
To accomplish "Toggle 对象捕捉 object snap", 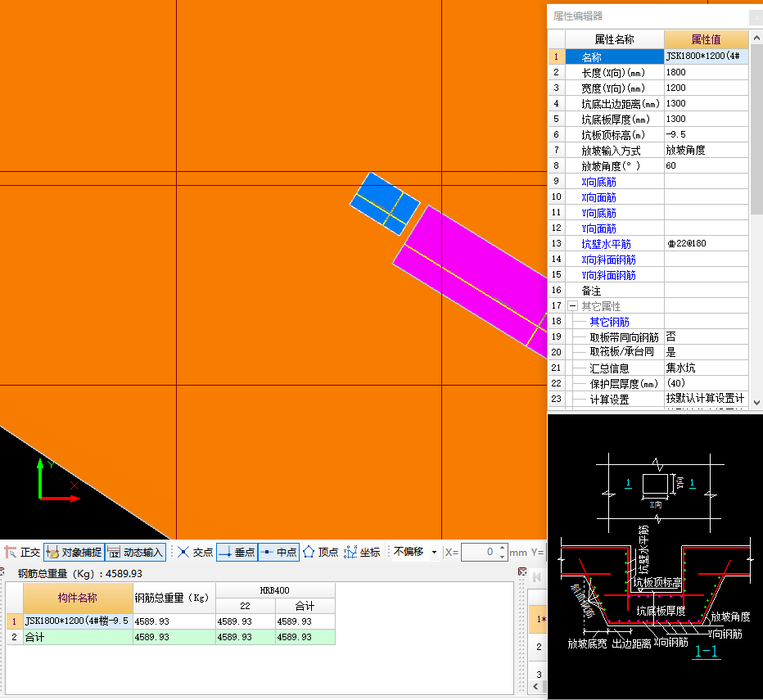I will tap(74, 552).
